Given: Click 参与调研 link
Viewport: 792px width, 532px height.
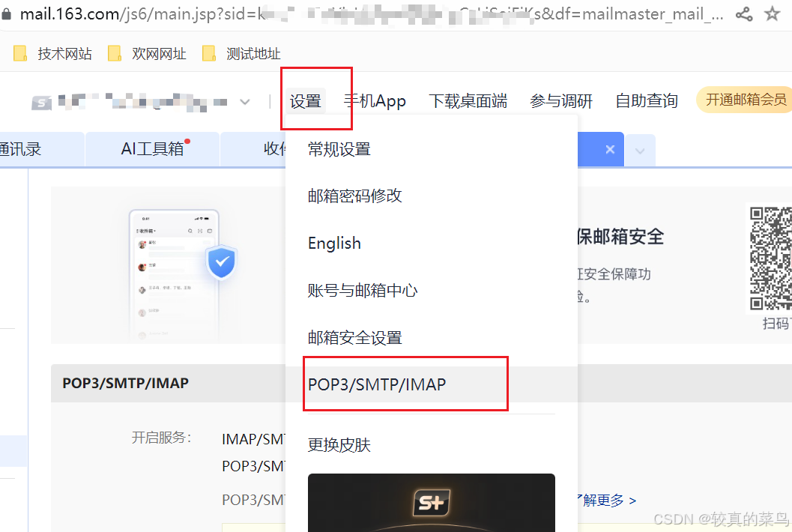Looking at the screenshot, I should pyautogui.click(x=561, y=101).
